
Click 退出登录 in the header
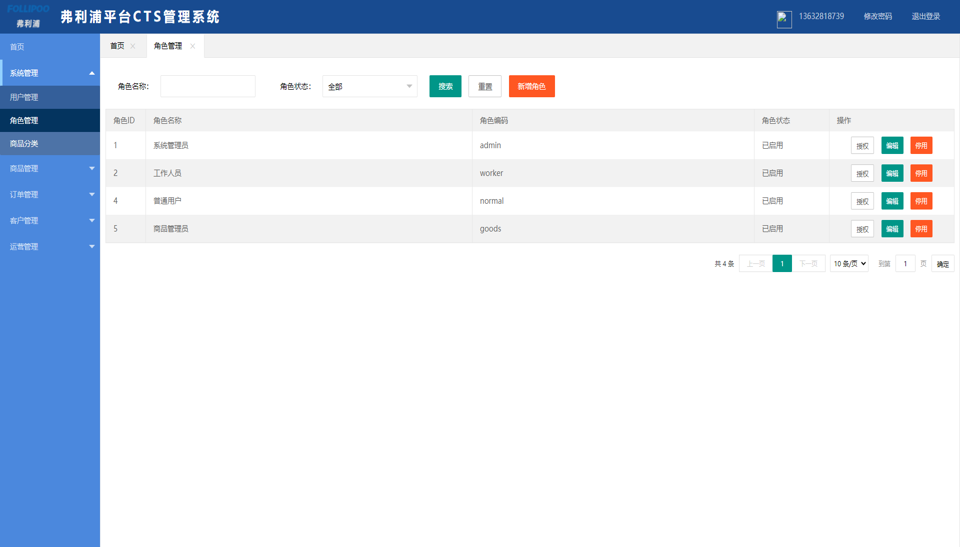pyautogui.click(x=925, y=17)
